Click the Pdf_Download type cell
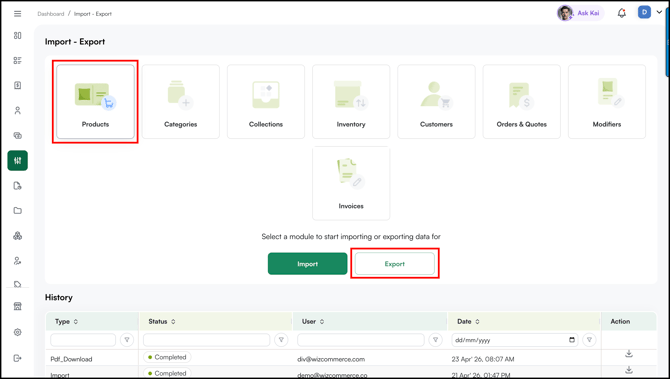670x379 pixels. point(71,359)
